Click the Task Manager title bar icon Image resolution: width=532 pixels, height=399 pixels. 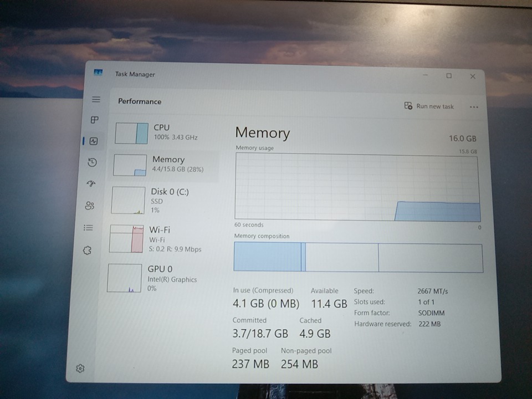point(99,73)
